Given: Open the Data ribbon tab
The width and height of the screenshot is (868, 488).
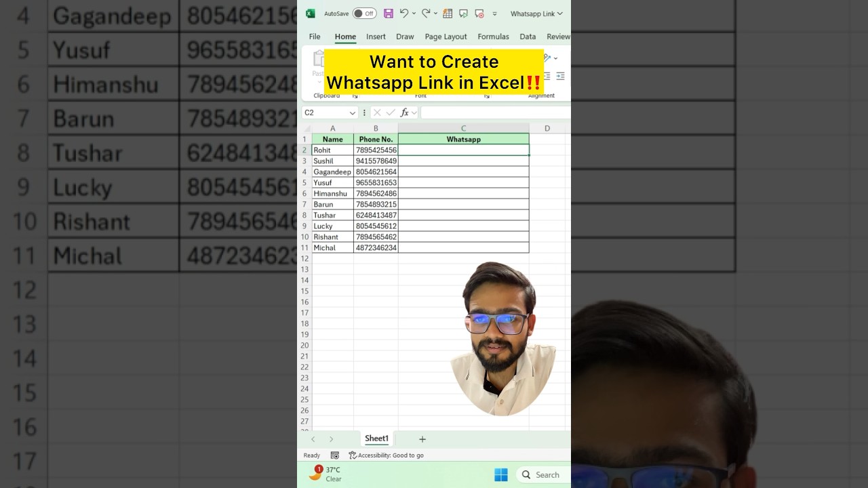Looking at the screenshot, I should click(x=528, y=37).
